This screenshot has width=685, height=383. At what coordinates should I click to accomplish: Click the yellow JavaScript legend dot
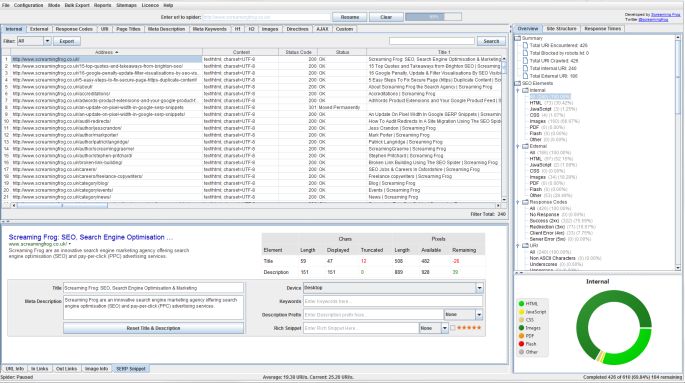(x=521, y=312)
